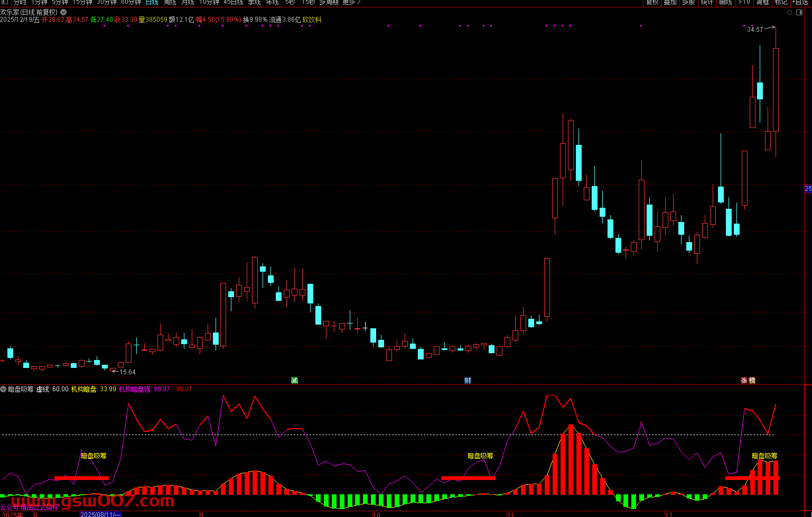Click the 2025/08/11 date marker on timeline
The height and width of the screenshot is (517, 812).
click(x=100, y=514)
